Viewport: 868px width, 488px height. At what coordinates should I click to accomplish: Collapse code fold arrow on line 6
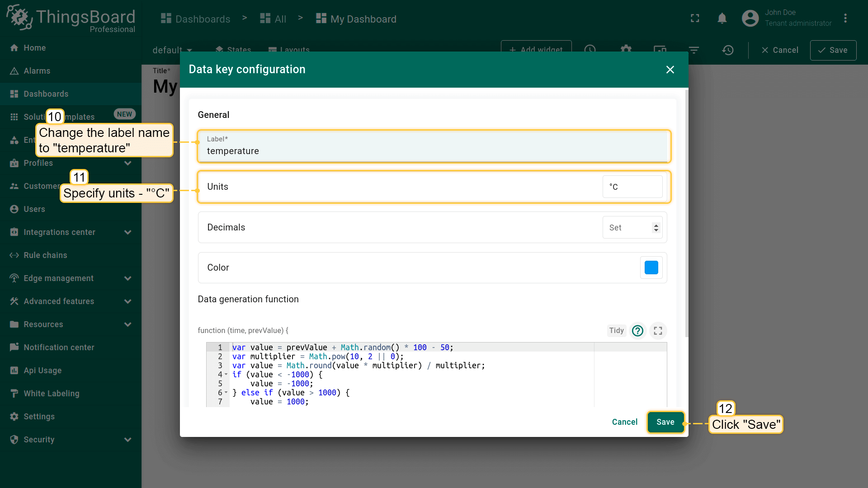point(226,393)
